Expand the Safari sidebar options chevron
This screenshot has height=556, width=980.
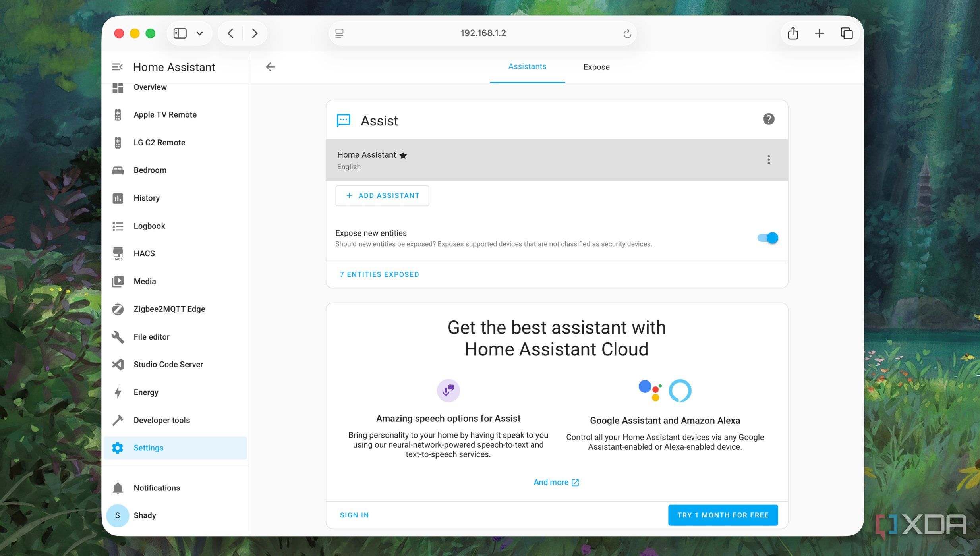[199, 33]
